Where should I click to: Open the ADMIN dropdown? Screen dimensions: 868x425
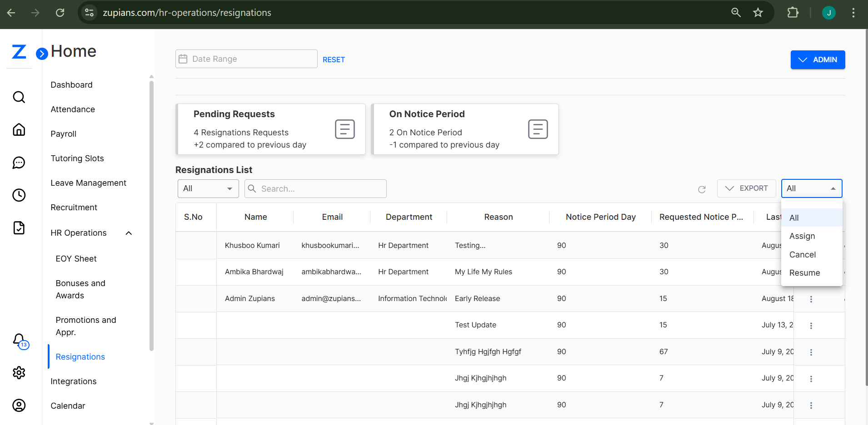817,59
